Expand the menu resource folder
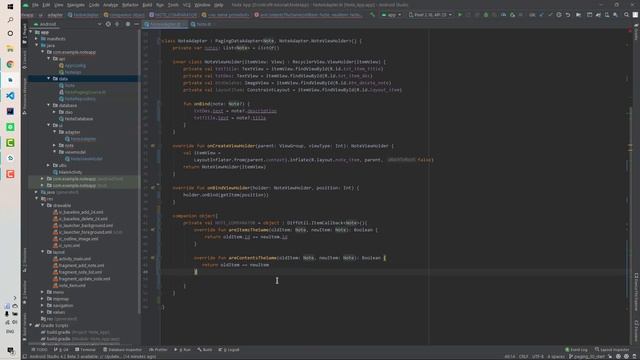This screenshot has width=640, height=360. (42, 292)
